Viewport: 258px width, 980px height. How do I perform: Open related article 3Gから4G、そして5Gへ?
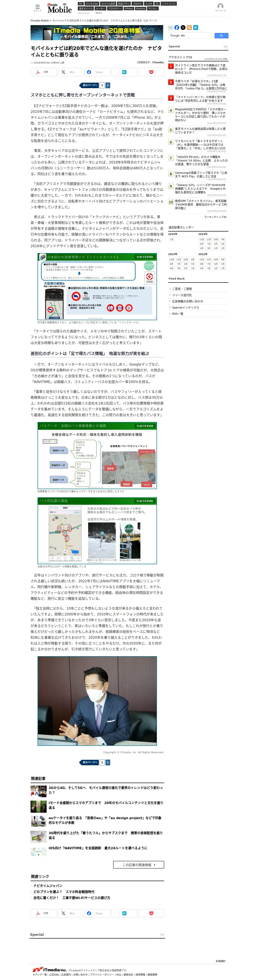tap(105, 790)
